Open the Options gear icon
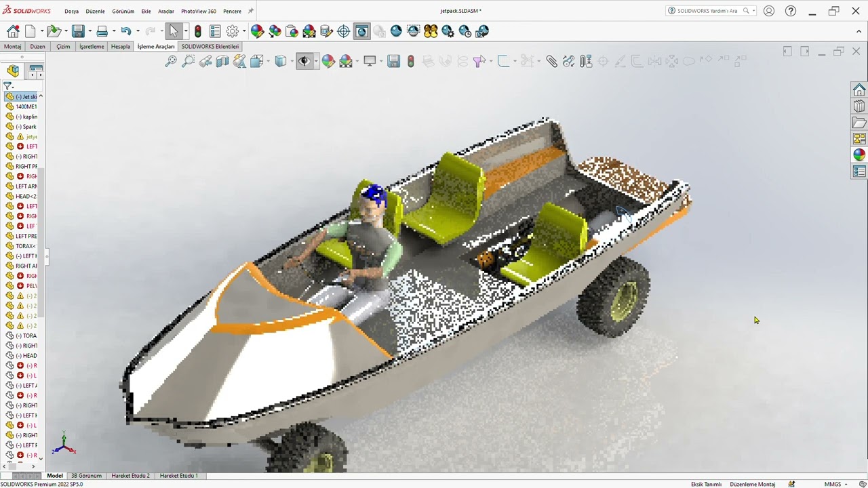 click(x=232, y=31)
